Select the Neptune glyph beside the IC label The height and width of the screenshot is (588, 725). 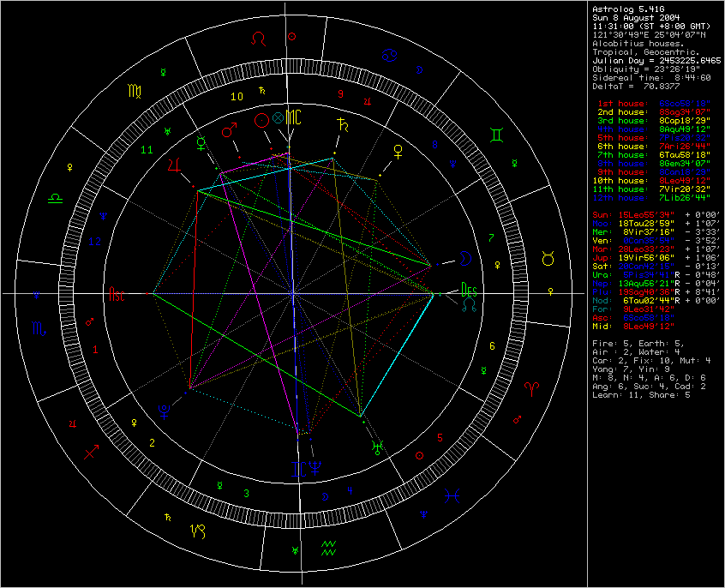[x=315, y=468]
